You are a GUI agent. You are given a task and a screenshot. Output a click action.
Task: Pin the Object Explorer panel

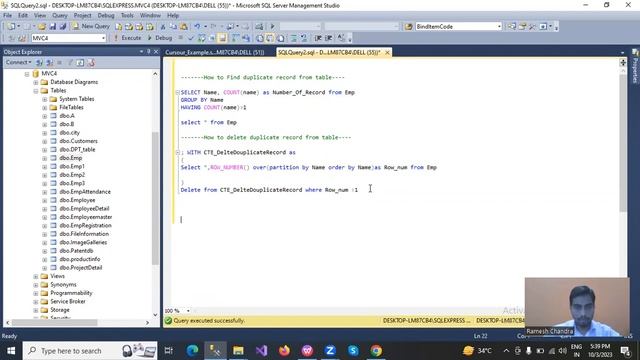click(148, 52)
